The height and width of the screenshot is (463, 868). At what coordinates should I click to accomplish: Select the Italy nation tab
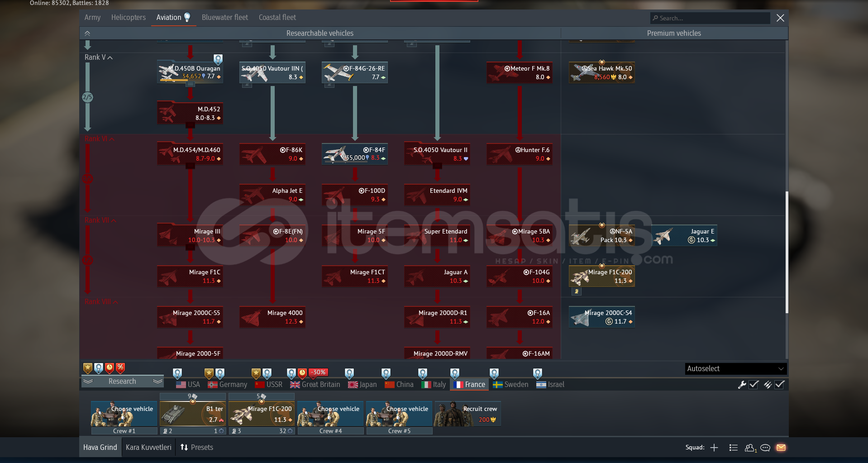click(x=434, y=385)
